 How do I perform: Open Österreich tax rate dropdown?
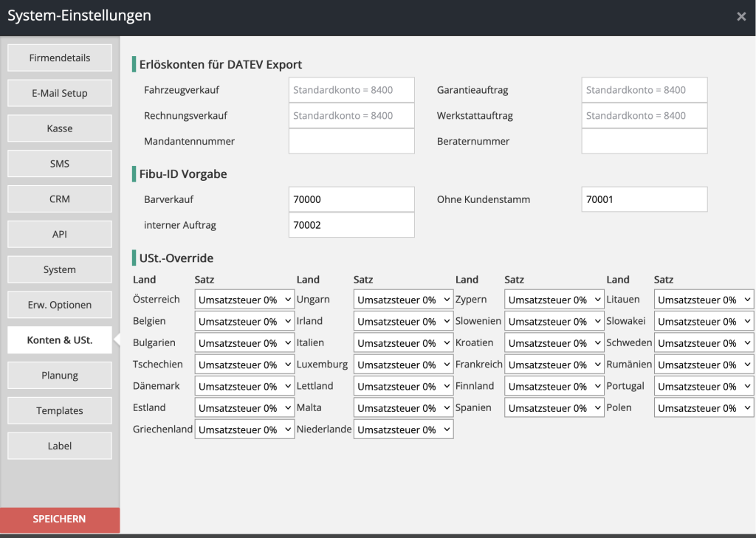244,300
